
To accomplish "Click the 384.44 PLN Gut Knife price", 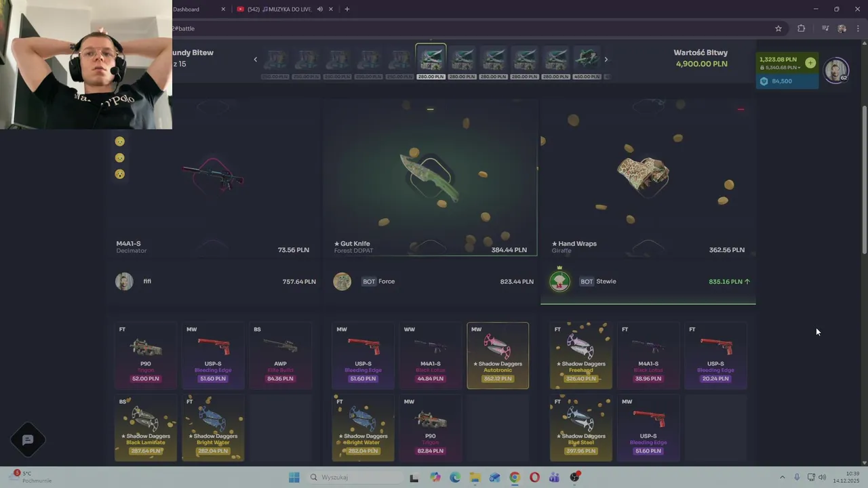I will point(509,250).
